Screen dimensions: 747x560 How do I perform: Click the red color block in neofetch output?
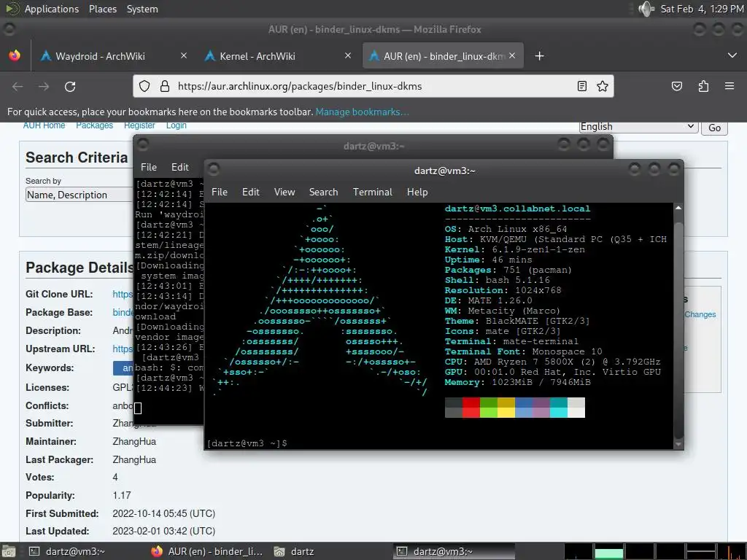point(471,408)
